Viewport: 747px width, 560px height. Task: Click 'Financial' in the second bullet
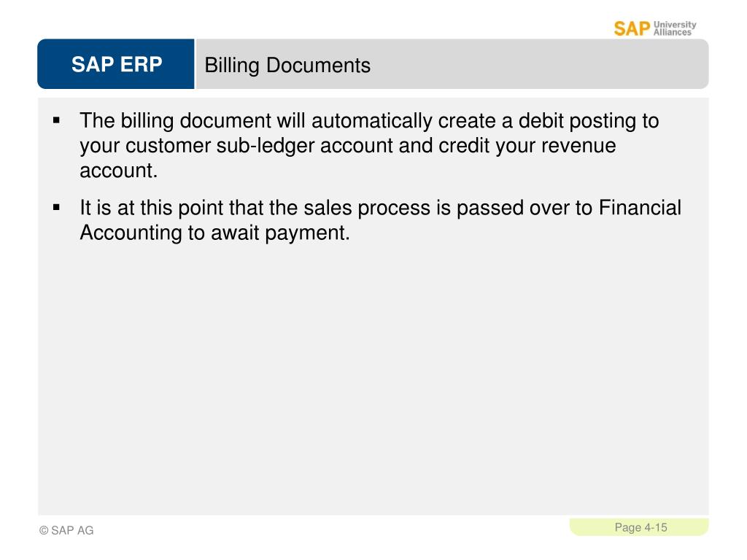(640, 208)
